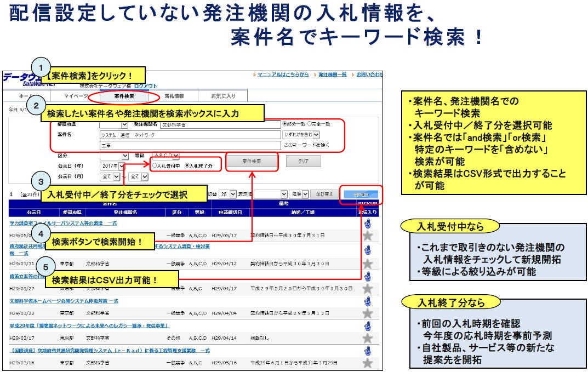This screenshot has width=588, height=372.
Task: Click pickup hand icon for H29/04/17 deadline result
Action: pos(368,277)
